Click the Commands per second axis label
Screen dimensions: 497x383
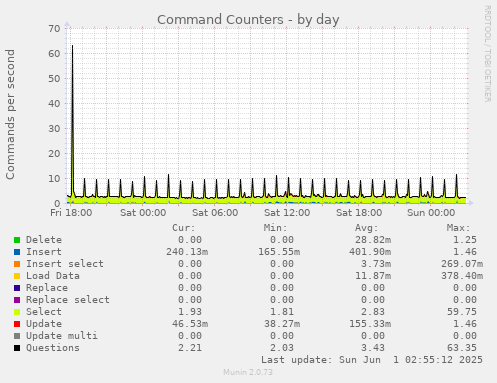pyautogui.click(x=10, y=114)
